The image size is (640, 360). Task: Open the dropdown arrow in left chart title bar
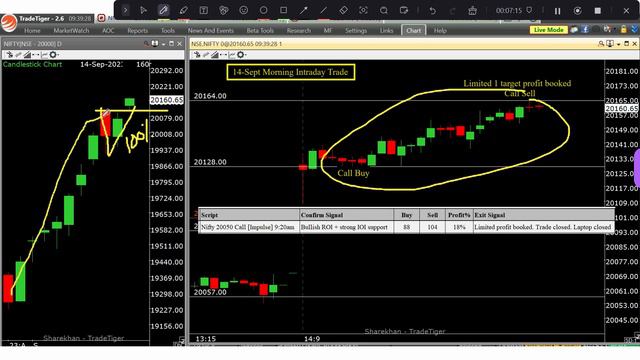(x=163, y=44)
